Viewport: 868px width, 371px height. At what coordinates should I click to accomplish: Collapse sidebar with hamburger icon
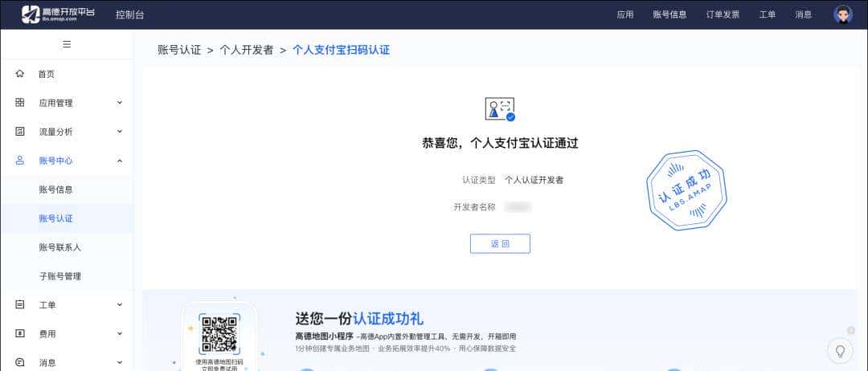[67, 44]
